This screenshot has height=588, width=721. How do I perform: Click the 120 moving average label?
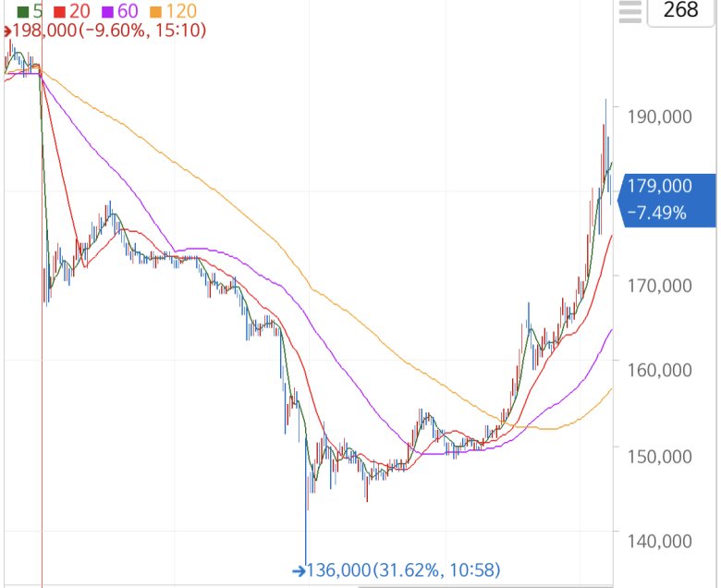click(x=182, y=12)
